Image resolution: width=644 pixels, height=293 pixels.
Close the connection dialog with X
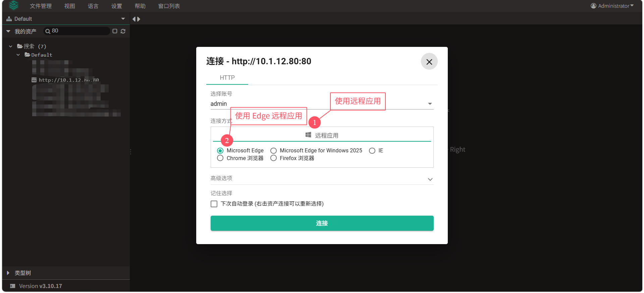[429, 62]
